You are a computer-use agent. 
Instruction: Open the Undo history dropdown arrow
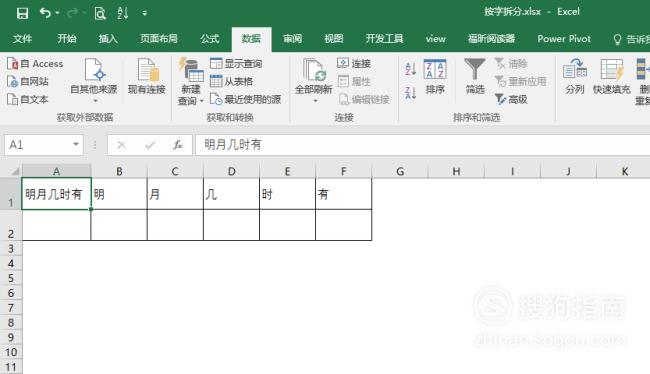point(57,13)
